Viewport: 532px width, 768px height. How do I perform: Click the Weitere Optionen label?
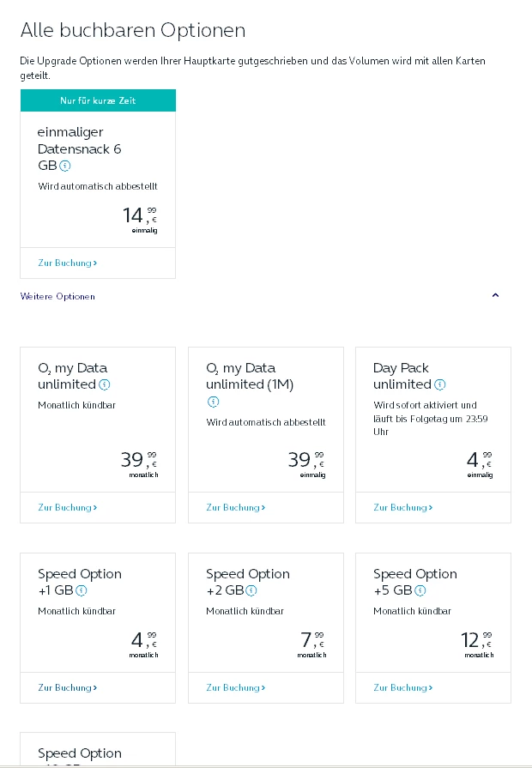coord(57,296)
